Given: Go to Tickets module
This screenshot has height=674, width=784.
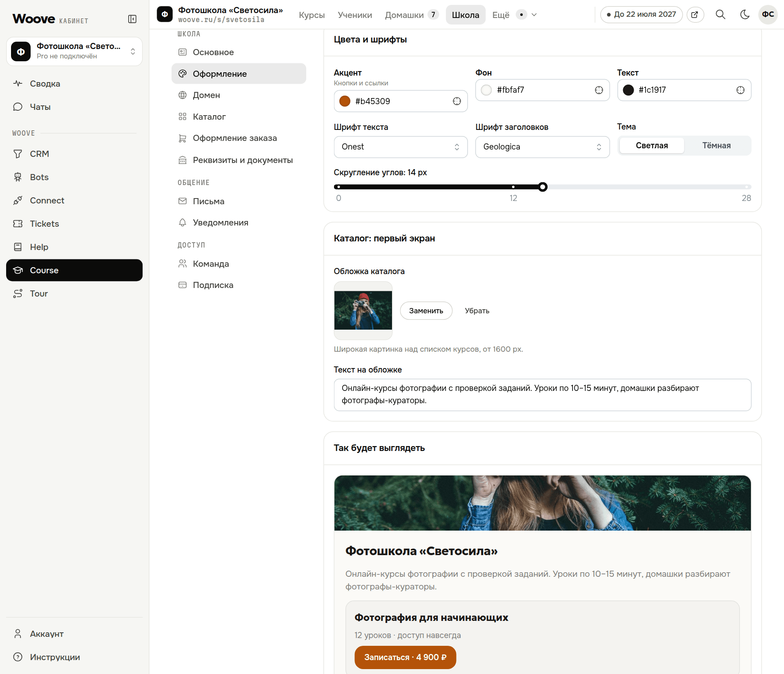Looking at the screenshot, I should [x=74, y=224].
